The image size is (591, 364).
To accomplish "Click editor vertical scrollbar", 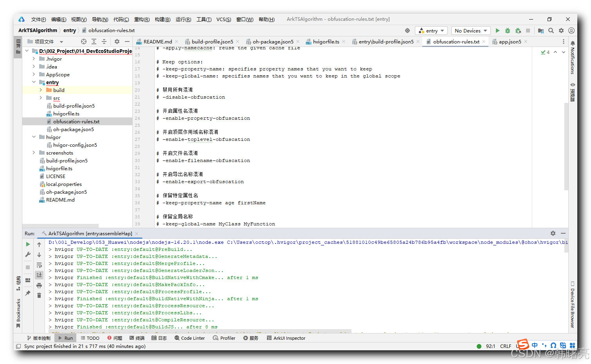I will click(566, 146).
